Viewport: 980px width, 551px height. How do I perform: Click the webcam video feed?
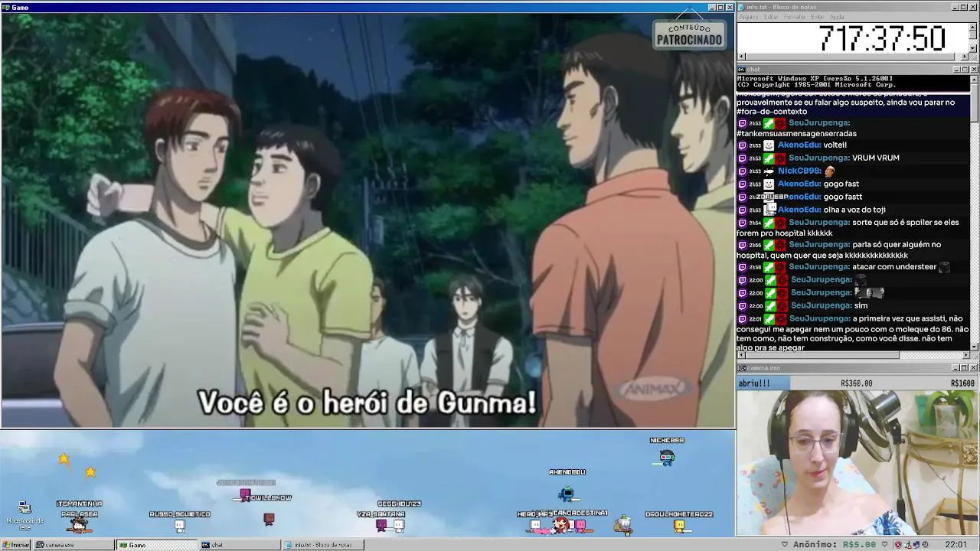pyautogui.click(x=857, y=462)
